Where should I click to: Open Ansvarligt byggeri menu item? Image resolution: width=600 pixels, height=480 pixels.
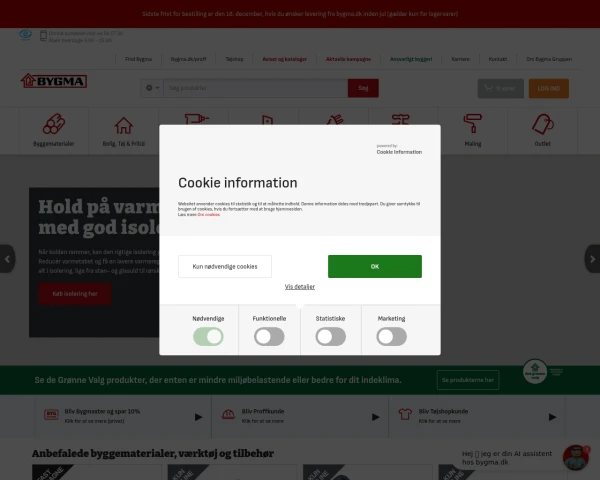pos(411,59)
